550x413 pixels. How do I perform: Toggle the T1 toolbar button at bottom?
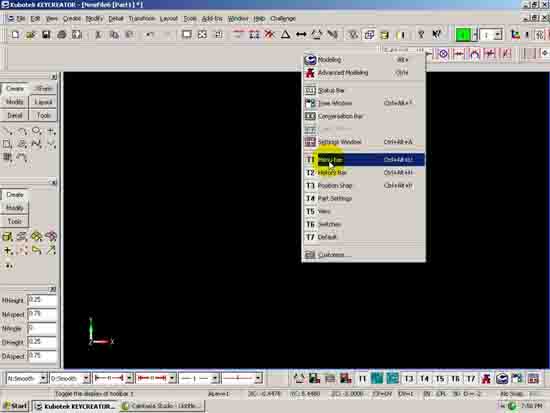[362, 379]
